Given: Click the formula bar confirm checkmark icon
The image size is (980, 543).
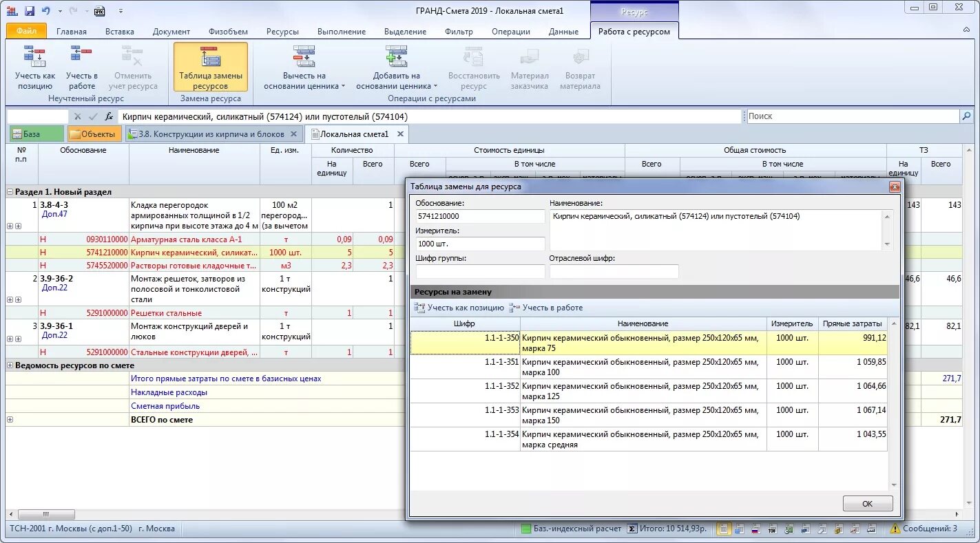Looking at the screenshot, I should 93,116.
